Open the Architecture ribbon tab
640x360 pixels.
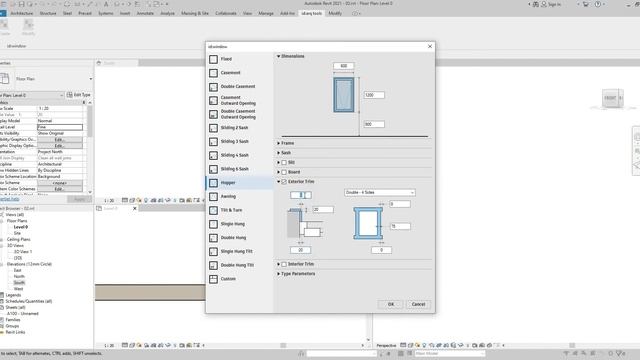click(22, 13)
